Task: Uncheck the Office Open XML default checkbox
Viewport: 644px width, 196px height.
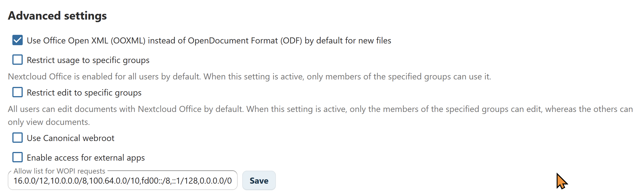Action: 18,40
